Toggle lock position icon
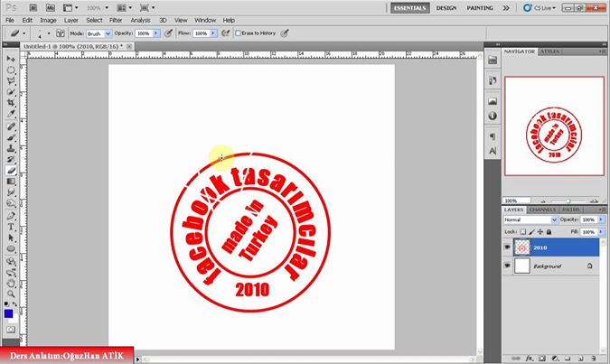 pos(540,232)
